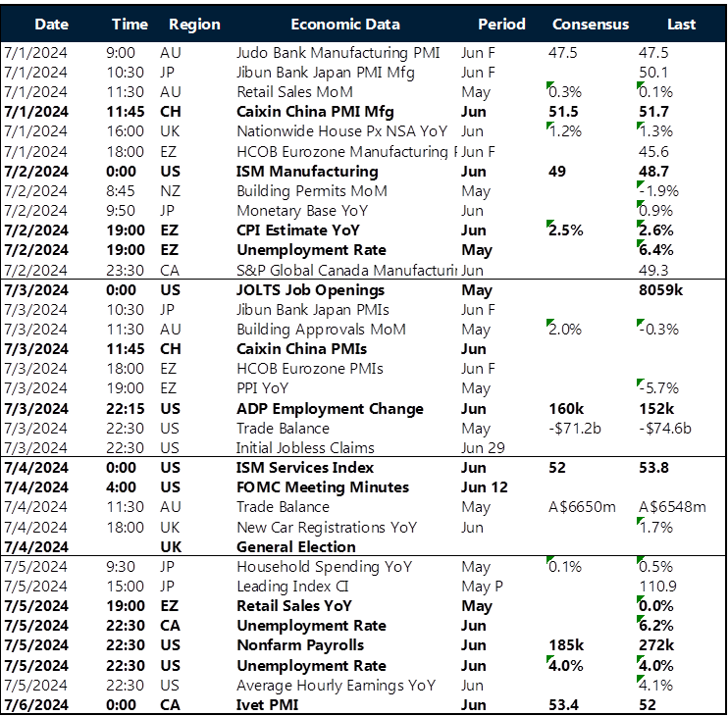
Task: Click the Consensus column header
Action: point(591,25)
